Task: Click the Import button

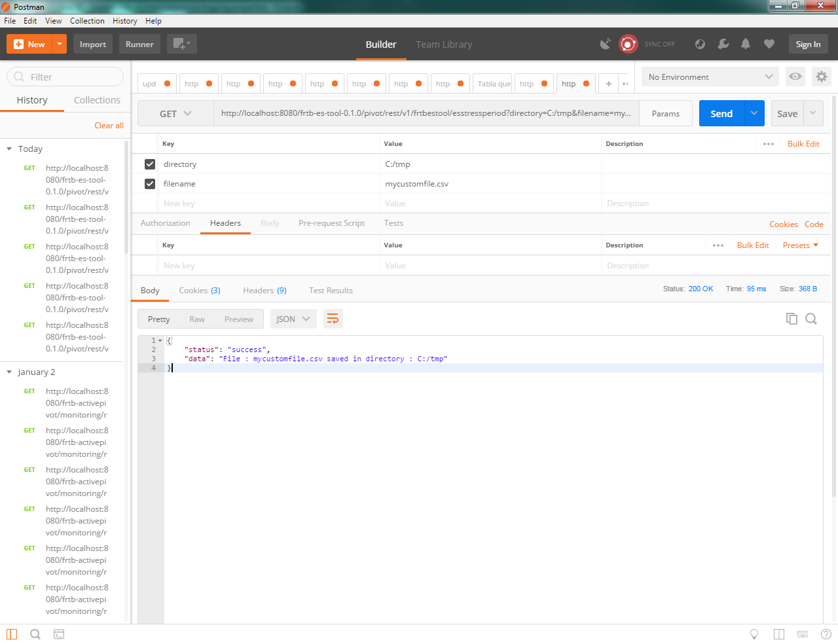Action: (x=93, y=44)
